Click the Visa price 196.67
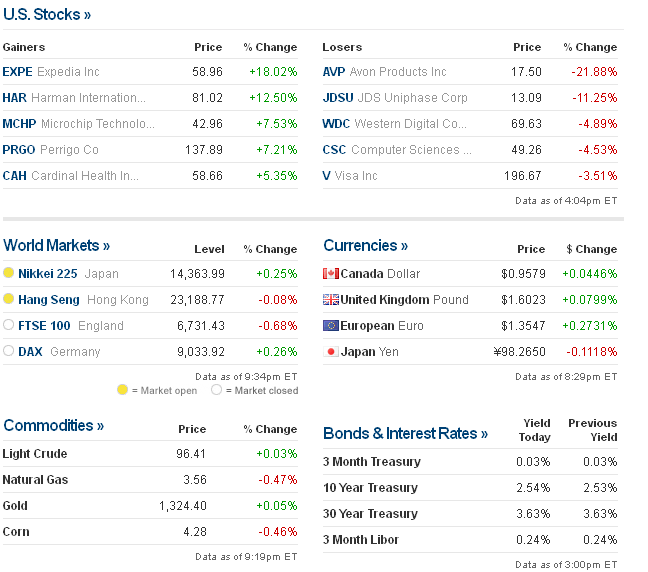This screenshot has height=572, width=648. pos(523,176)
